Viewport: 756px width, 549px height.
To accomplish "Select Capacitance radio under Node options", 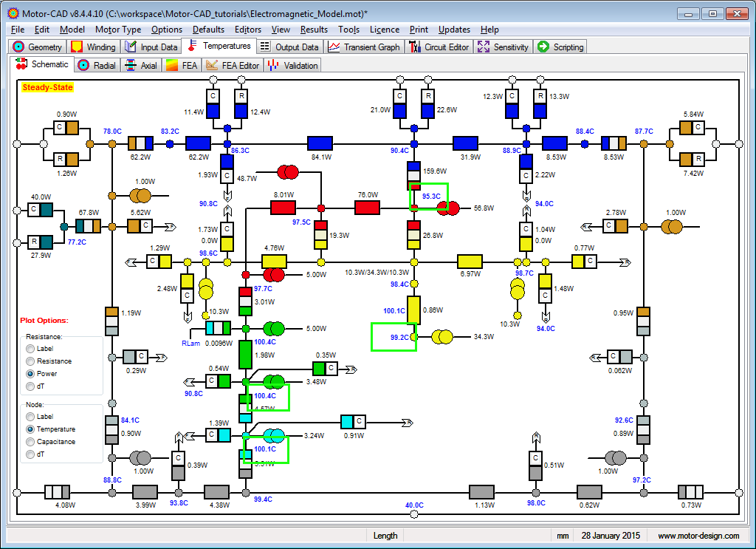I will point(30,442).
